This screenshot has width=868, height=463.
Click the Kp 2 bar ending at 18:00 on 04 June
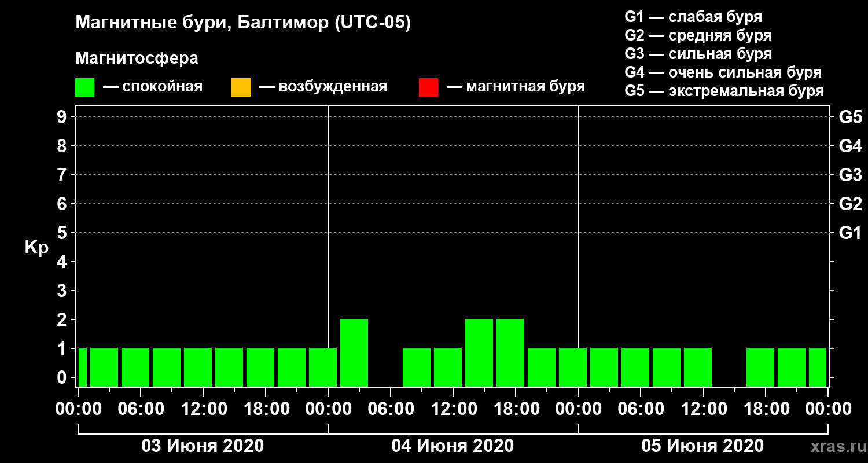pyautogui.click(x=510, y=352)
